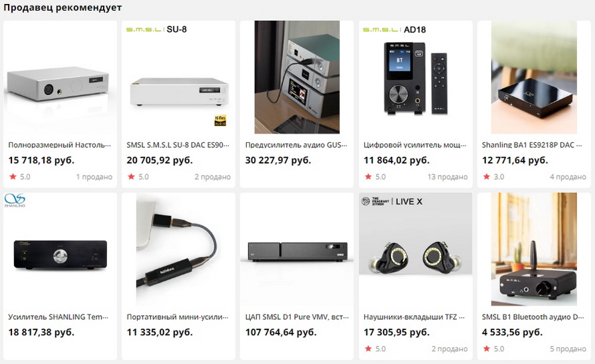This screenshot has height=364, width=595.
Task: Open the Цифровой усилитель мощности product link
Action: tap(414, 145)
